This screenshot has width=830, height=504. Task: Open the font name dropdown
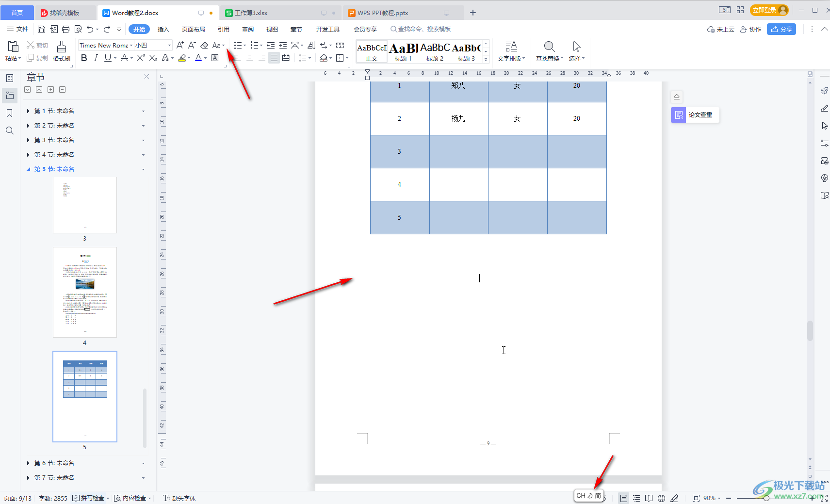click(131, 45)
